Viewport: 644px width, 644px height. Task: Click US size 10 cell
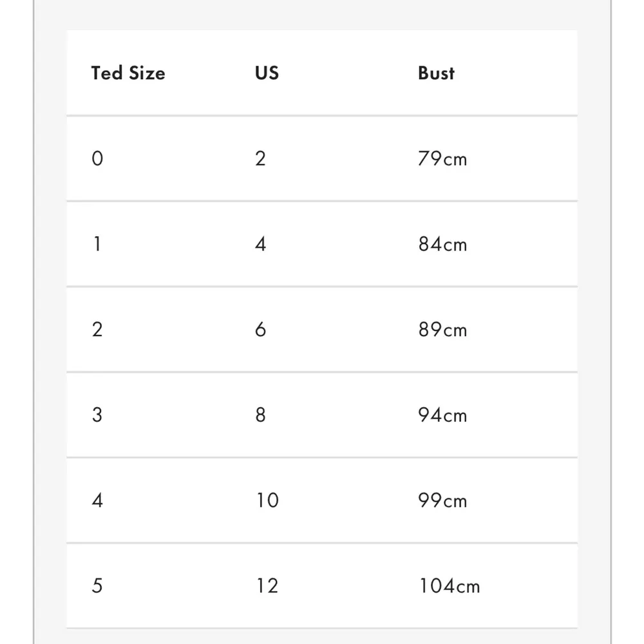coord(267,500)
